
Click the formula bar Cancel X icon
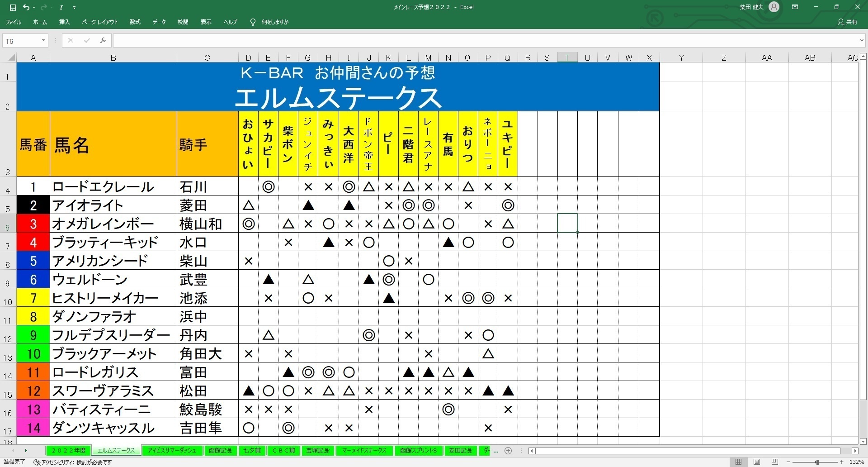70,41
